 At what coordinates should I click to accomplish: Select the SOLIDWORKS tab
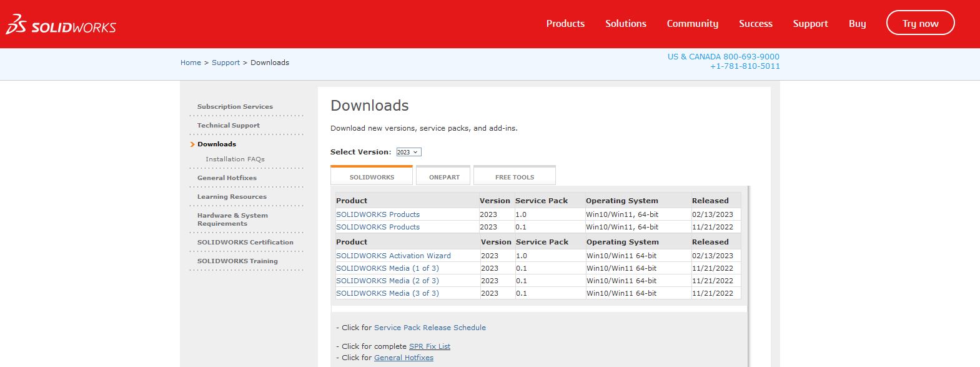pyautogui.click(x=372, y=177)
